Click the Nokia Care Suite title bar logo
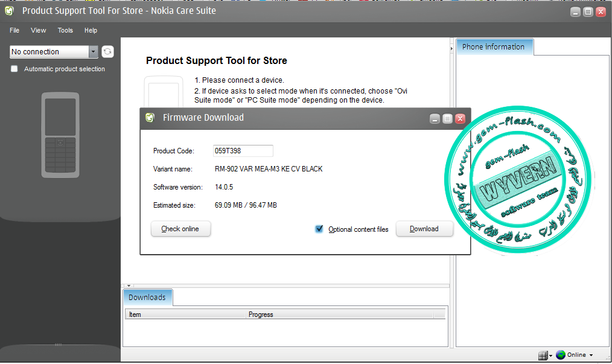Viewport: 612px width, 364px height. 10,11
